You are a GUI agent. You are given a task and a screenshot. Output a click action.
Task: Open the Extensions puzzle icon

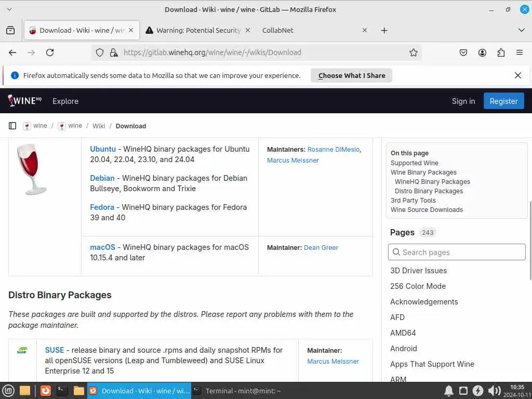pyautogui.click(x=501, y=52)
